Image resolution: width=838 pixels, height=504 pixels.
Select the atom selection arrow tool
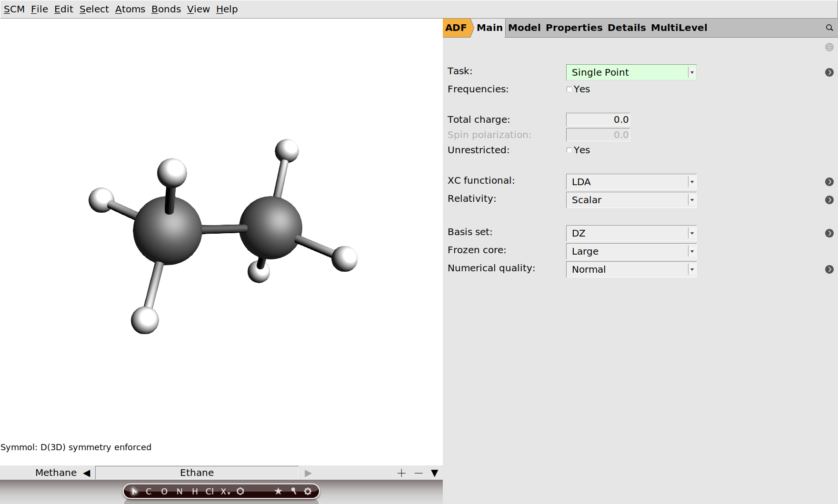[135, 492]
